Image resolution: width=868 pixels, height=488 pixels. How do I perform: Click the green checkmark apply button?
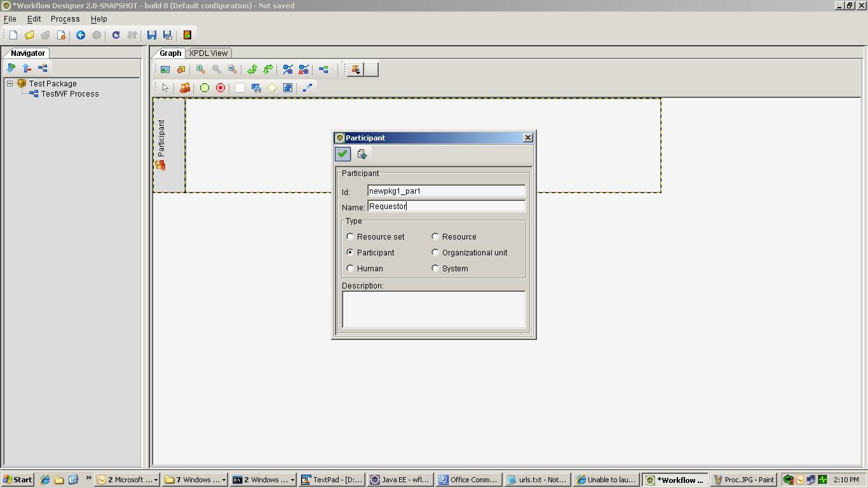pyautogui.click(x=342, y=154)
